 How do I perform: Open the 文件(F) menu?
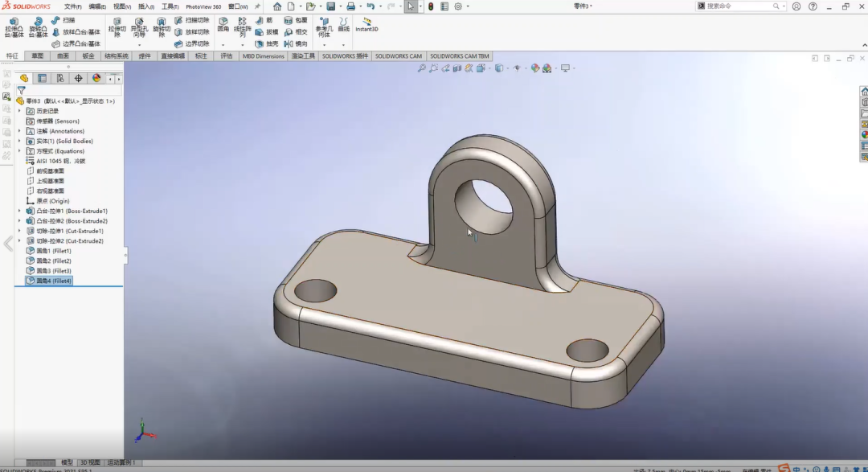tap(72, 6)
